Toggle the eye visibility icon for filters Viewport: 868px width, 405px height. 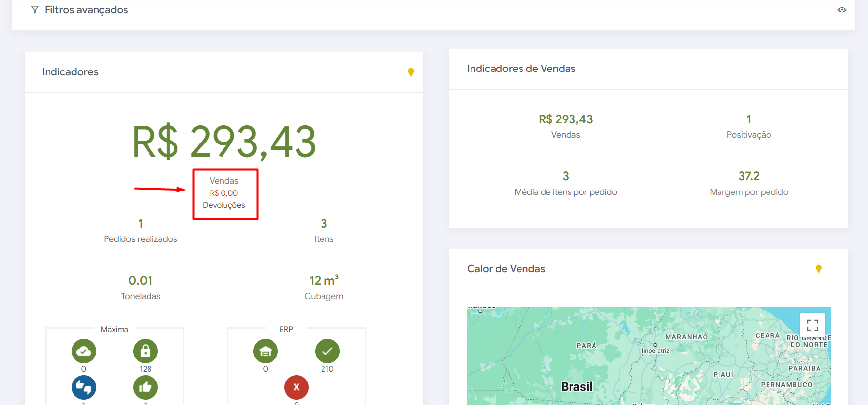(842, 10)
